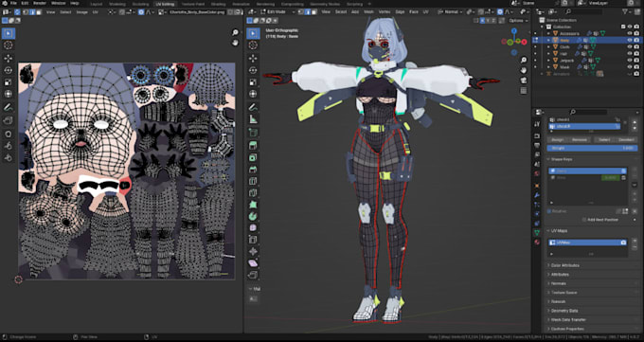Select the Measure tool in 3D viewport
The width and height of the screenshot is (644, 342).
coord(254,119)
